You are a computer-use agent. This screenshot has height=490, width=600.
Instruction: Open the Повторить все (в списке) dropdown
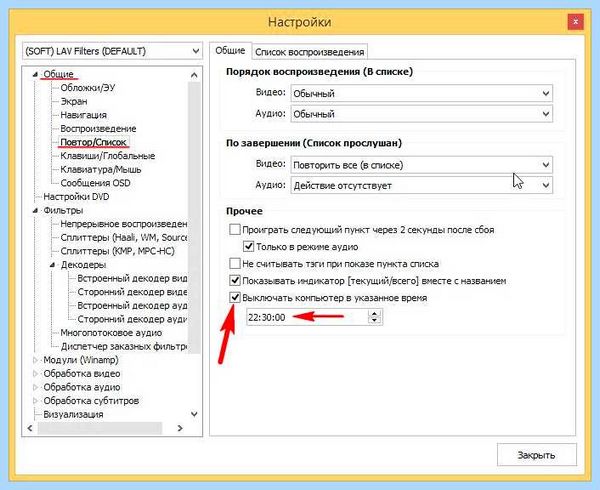click(x=421, y=165)
